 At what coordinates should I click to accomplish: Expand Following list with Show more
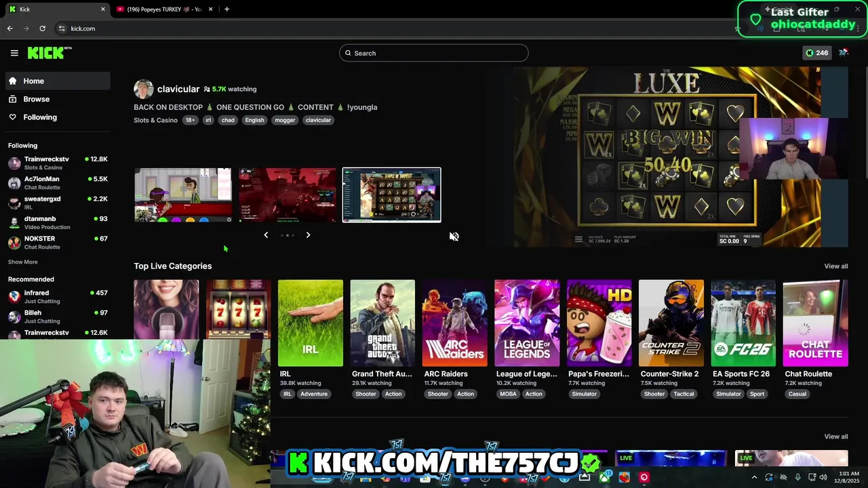point(22,262)
